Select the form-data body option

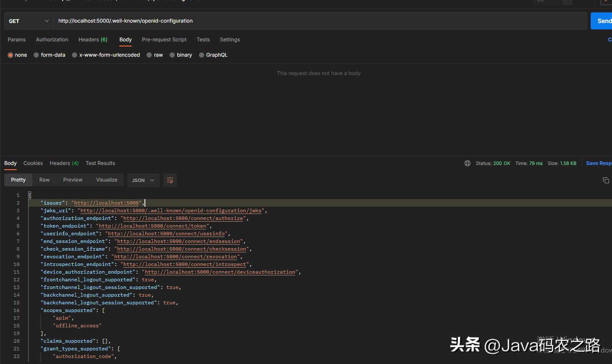pyautogui.click(x=37, y=55)
